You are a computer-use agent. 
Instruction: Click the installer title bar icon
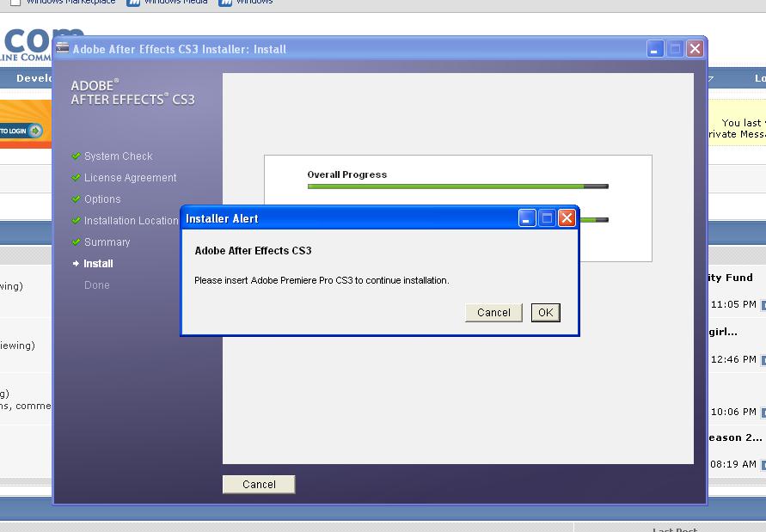click(62, 47)
